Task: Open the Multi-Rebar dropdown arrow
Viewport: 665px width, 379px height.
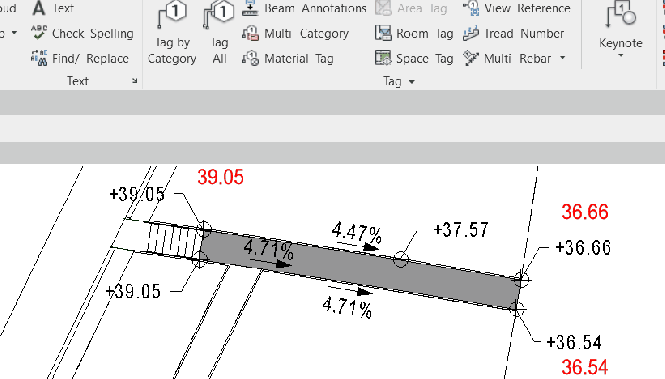Action: click(x=563, y=58)
